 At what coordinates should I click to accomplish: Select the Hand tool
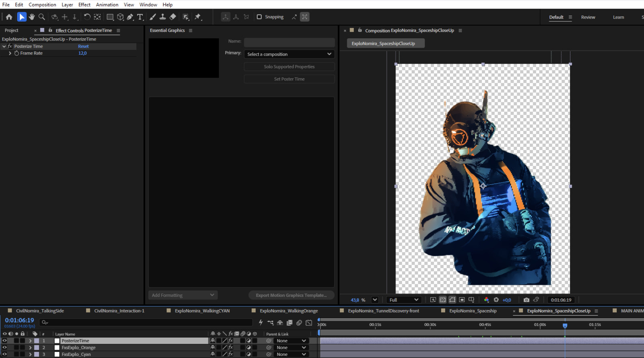click(x=31, y=17)
